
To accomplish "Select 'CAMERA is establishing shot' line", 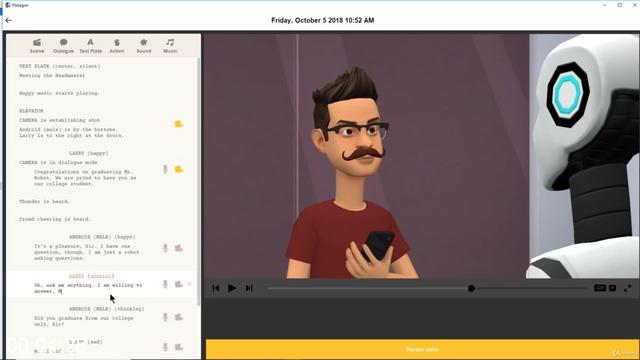I will point(60,120).
